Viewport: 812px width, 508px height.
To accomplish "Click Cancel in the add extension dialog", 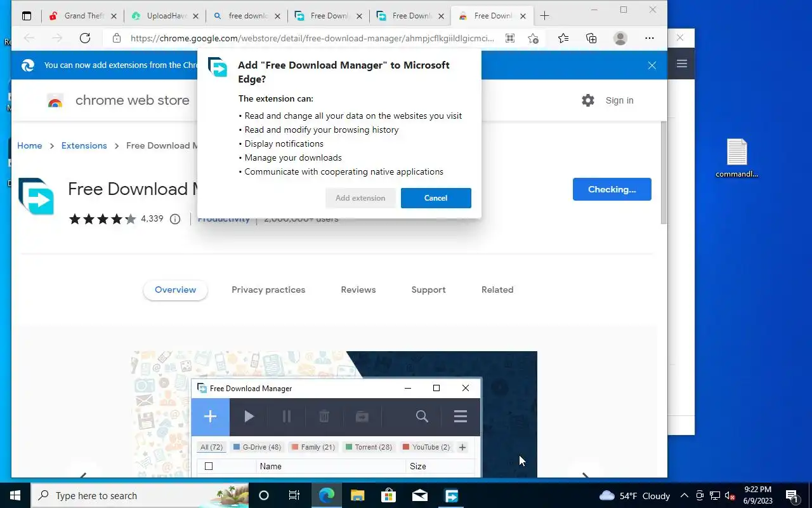I will pos(436,198).
